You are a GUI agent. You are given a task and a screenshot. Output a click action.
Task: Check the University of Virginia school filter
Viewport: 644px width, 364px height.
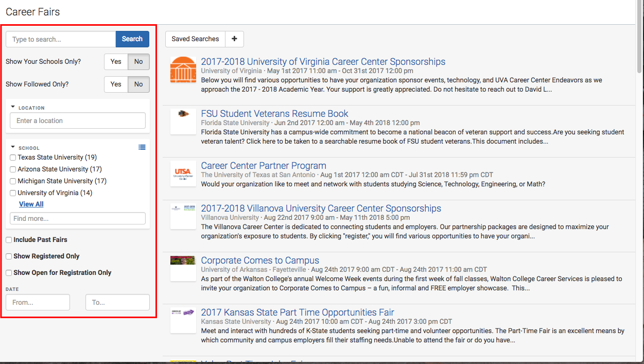tap(13, 193)
